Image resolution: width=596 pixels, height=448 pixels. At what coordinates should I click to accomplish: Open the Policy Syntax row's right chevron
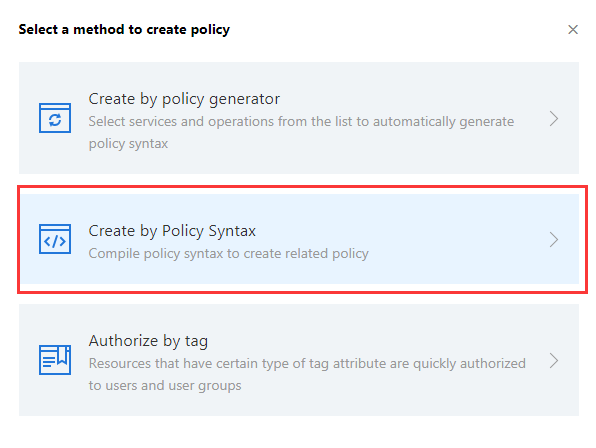pos(554,239)
